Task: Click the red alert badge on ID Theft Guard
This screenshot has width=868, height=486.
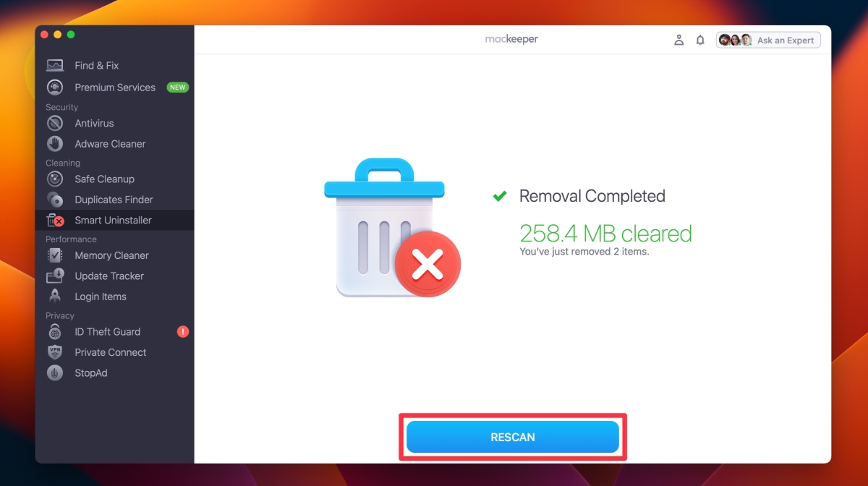Action: tap(183, 332)
